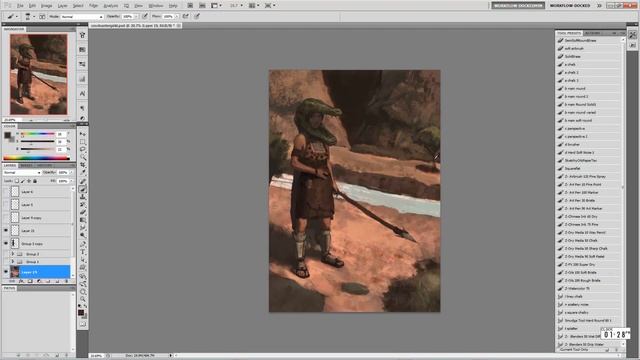Click the toolbox foreground color swatch
The height and width of the screenshot is (360, 640).
[81, 313]
